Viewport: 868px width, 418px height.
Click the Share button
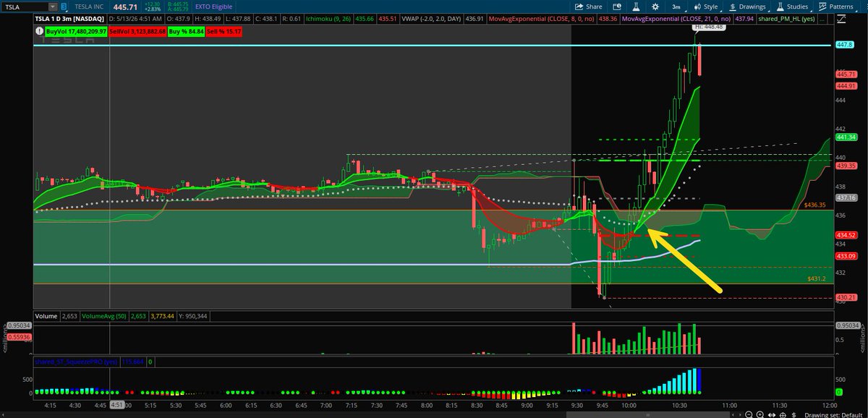(589, 6)
